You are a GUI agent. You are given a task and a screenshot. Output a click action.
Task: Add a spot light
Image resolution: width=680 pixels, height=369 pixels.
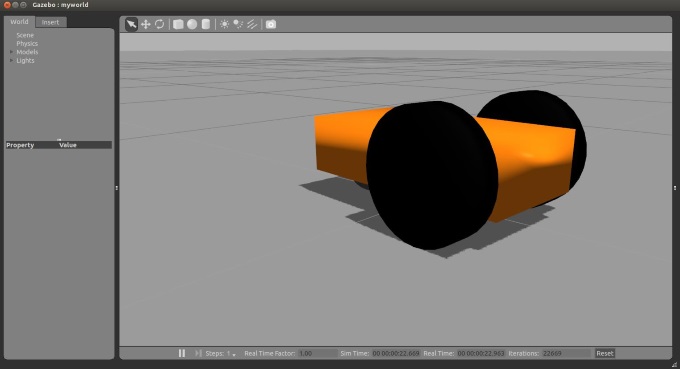click(238, 24)
